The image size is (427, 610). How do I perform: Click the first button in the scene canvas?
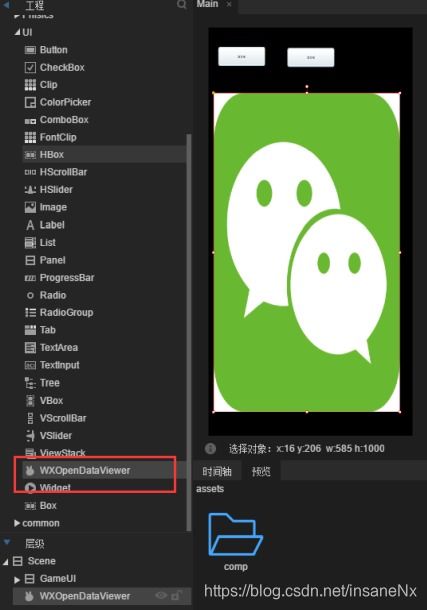(x=242, y=57)
